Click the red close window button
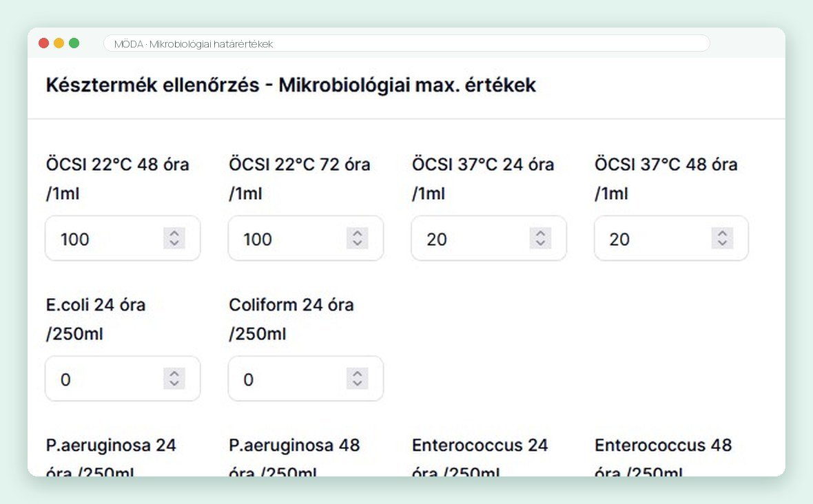Viewport: 813px width, 504px height. click(43, 43)
